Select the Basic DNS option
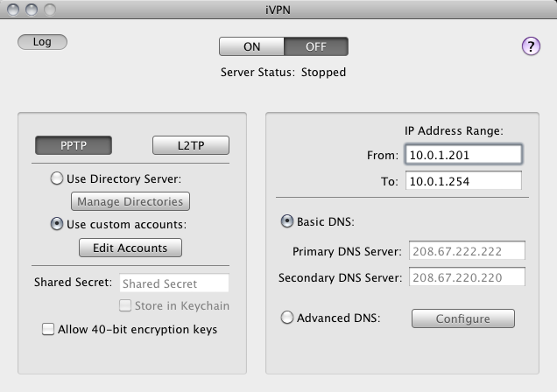 click(286, 222)
